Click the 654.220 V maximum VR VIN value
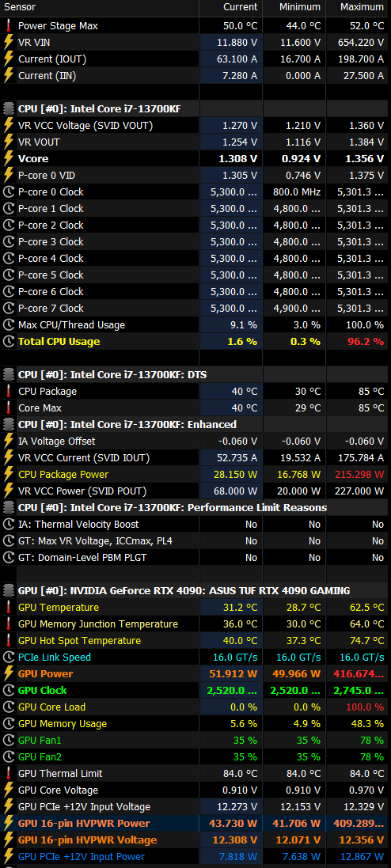The width and height of the screenshot is (391, 868). click(x=361, y=42)
